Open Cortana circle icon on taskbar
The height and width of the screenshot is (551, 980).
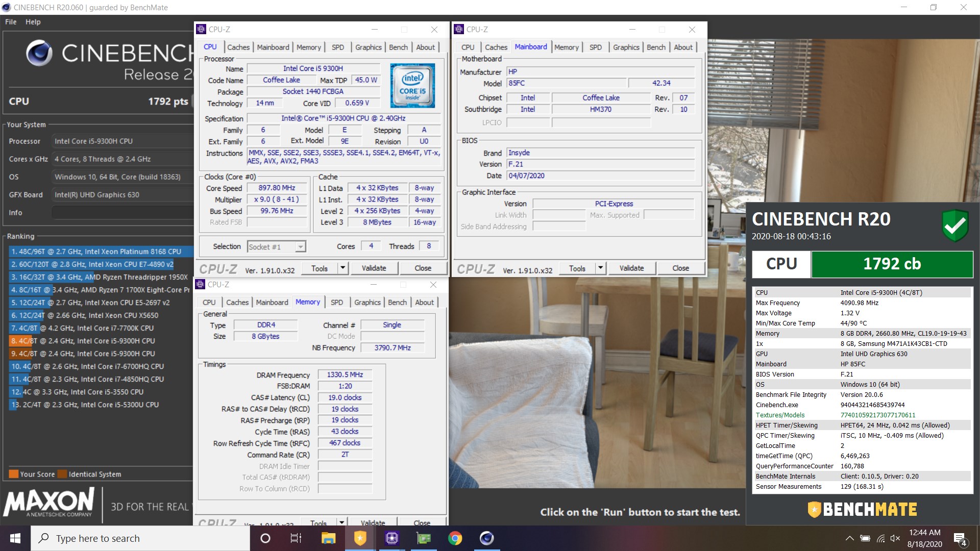pos(265,538)
